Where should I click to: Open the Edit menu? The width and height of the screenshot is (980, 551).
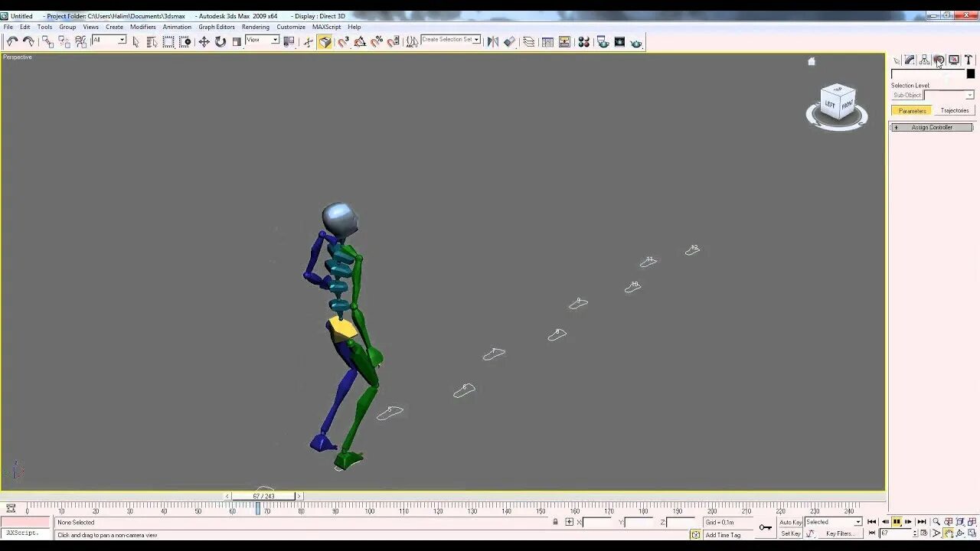tap(25, 27)
